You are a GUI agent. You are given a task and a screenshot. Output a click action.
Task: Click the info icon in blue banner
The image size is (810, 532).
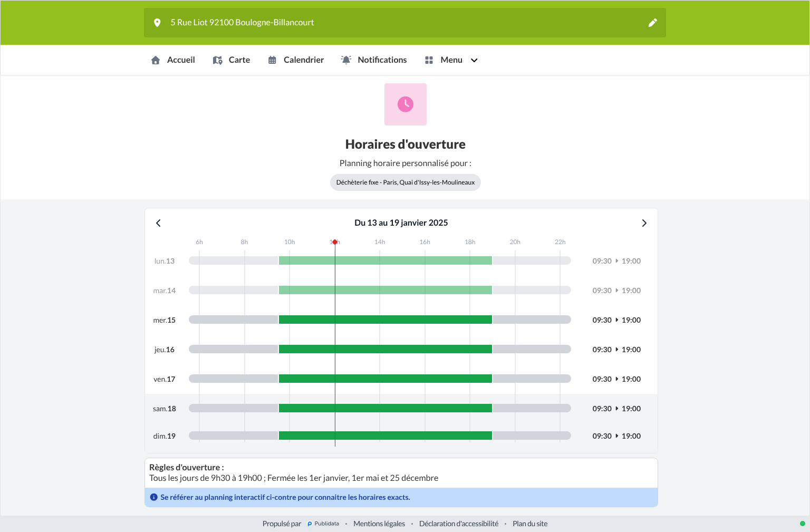[x=154, y=497]
